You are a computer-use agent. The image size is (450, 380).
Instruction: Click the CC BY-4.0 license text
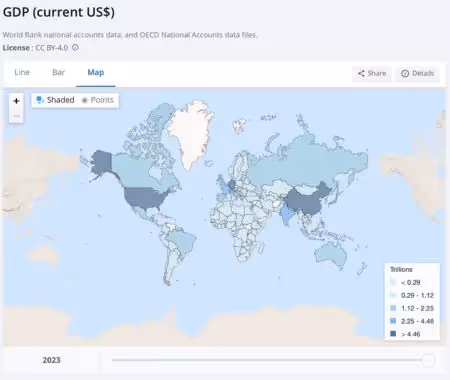coord(52,48)
